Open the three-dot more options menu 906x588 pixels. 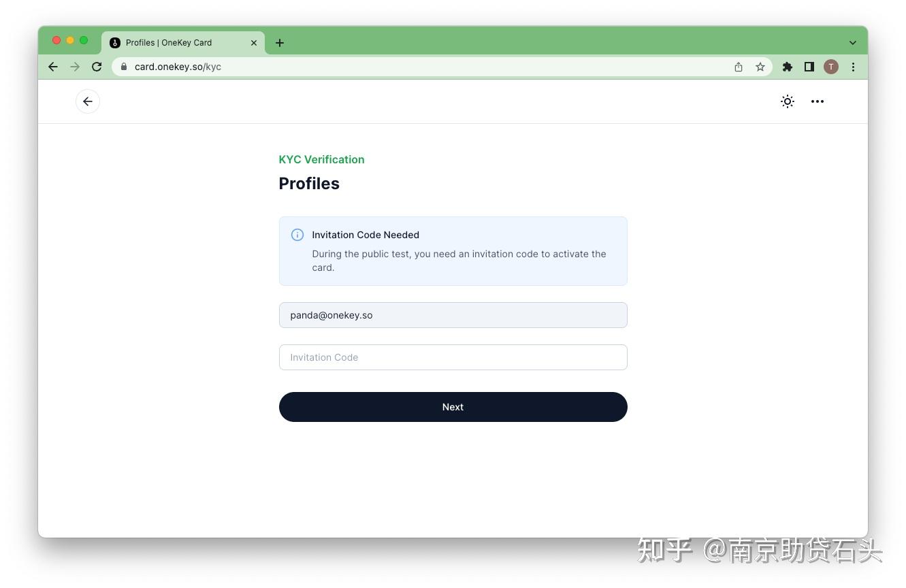[x=818, y=101]
